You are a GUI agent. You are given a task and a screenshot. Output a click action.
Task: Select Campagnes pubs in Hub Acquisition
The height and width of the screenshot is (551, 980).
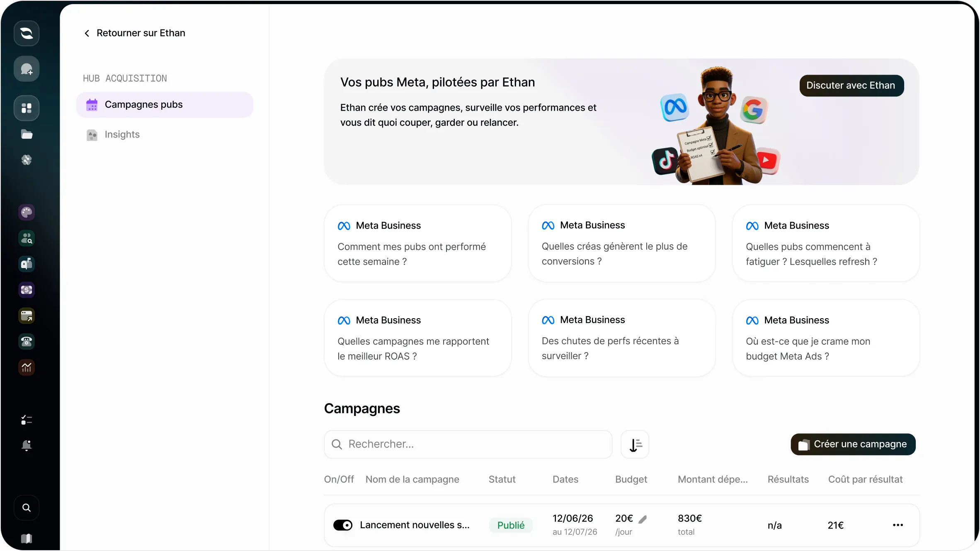point(165,104)
